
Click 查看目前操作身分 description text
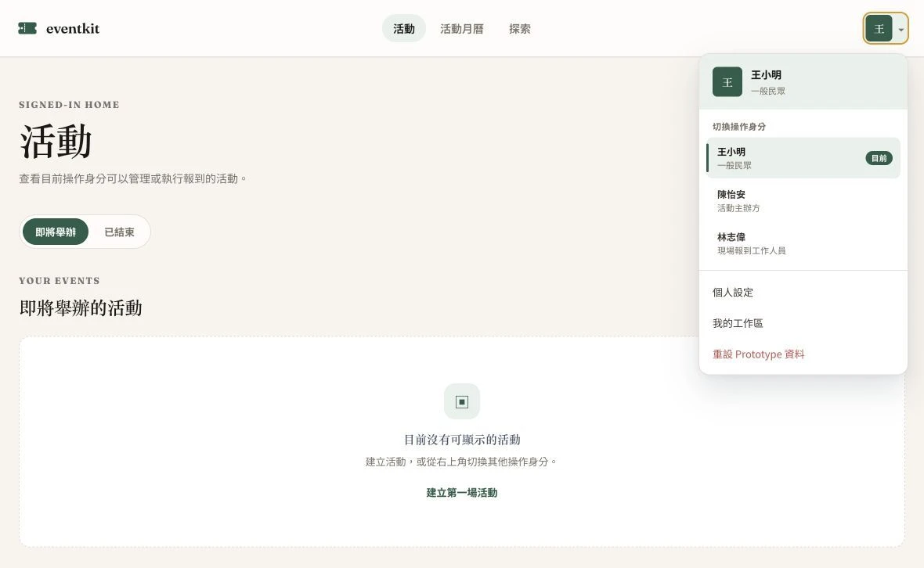[x=133, y=178]
